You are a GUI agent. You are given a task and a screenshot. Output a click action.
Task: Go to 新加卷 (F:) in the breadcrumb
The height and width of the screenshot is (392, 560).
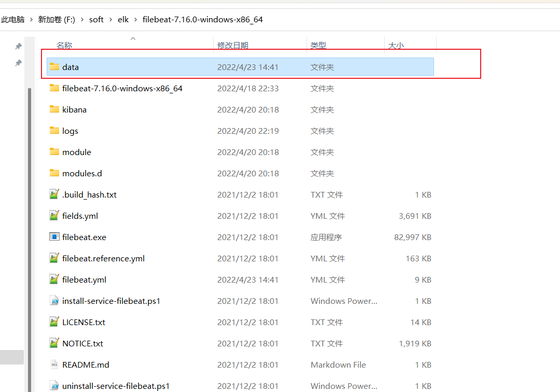click(57, 20)
